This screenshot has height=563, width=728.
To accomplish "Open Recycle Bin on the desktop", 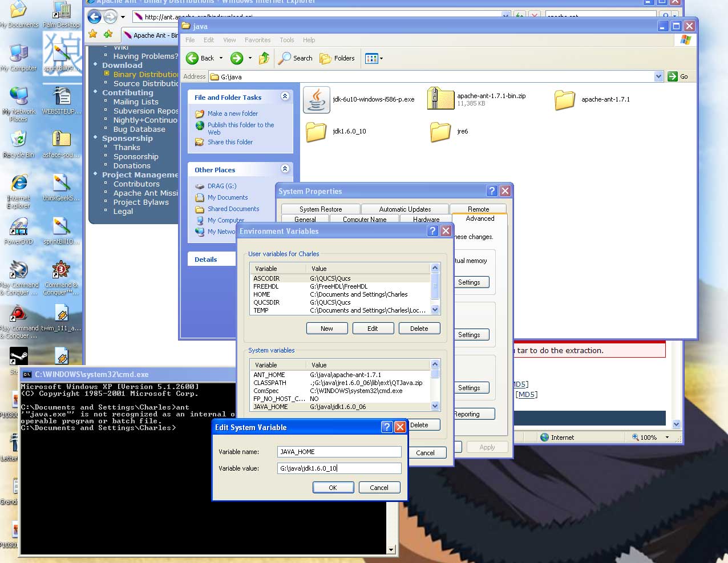I will click(x=18, y=144).
